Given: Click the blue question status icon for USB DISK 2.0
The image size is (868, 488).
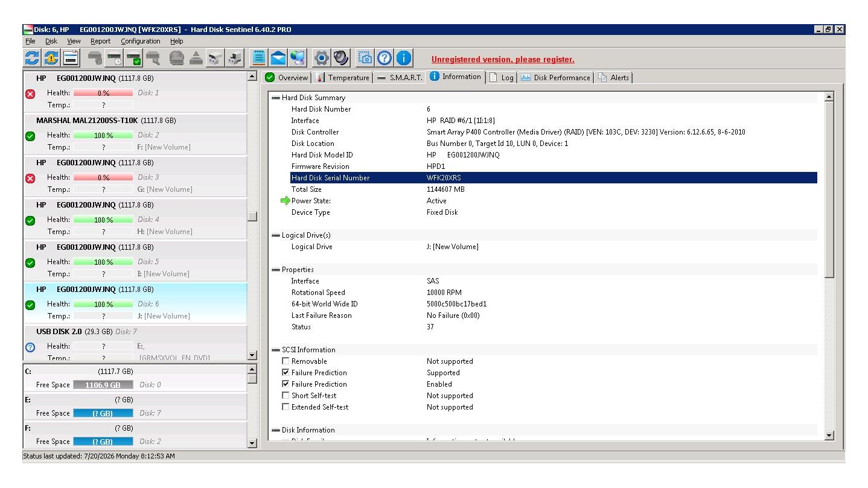Looking at the screenshot, I should [x=31, y=347].
